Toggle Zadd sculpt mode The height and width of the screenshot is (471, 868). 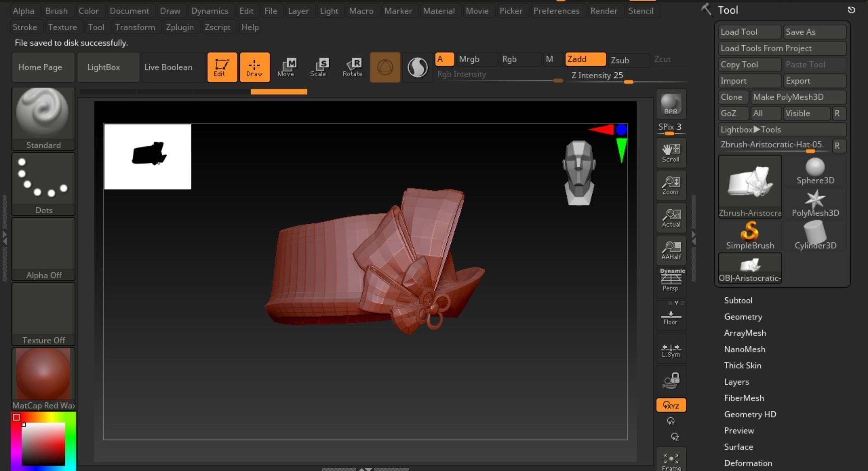[x=585, y=59]
